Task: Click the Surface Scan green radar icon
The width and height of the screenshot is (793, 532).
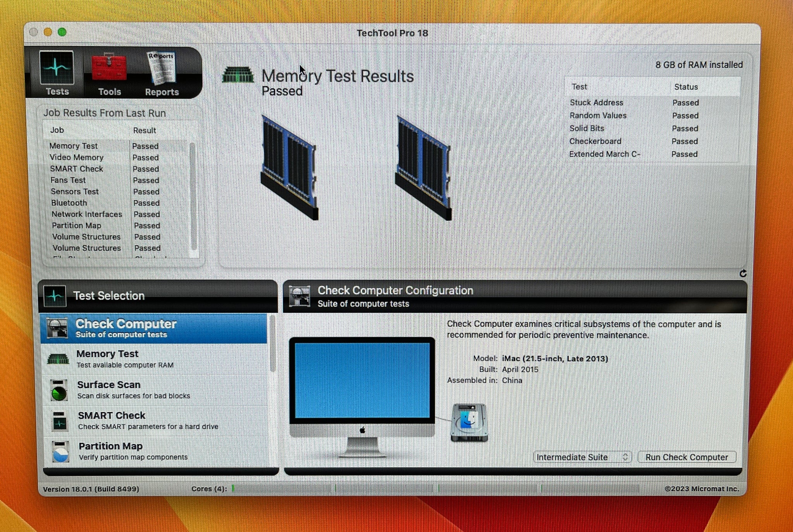Action: [59, 390]
